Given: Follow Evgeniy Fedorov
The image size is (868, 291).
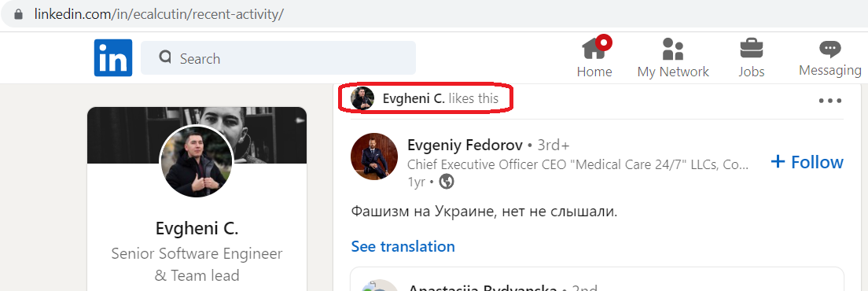Looking at the screenshot, I should tap(807, 162).
